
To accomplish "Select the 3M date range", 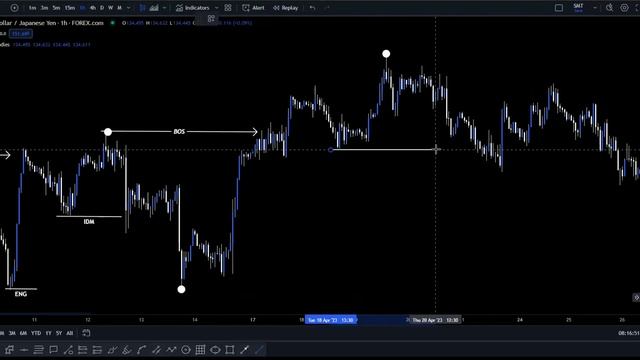I will click(x=12, y=333).
